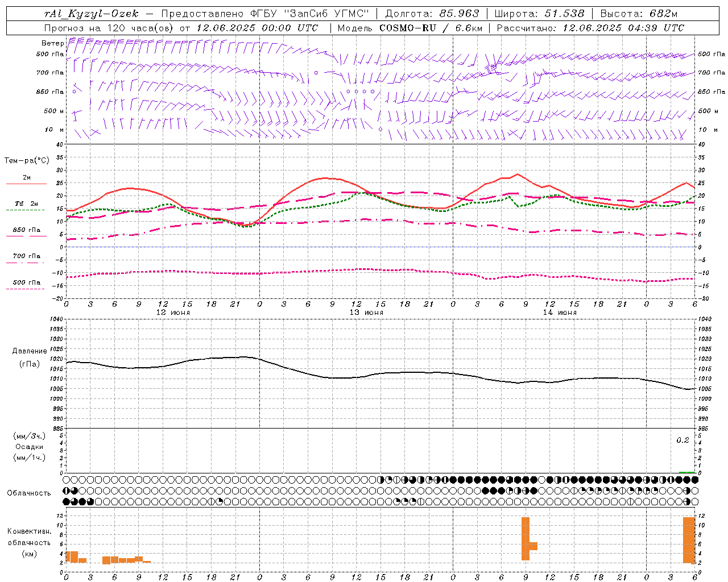Click the tall orange convective bar at chart's right end

tap(689, 540)
